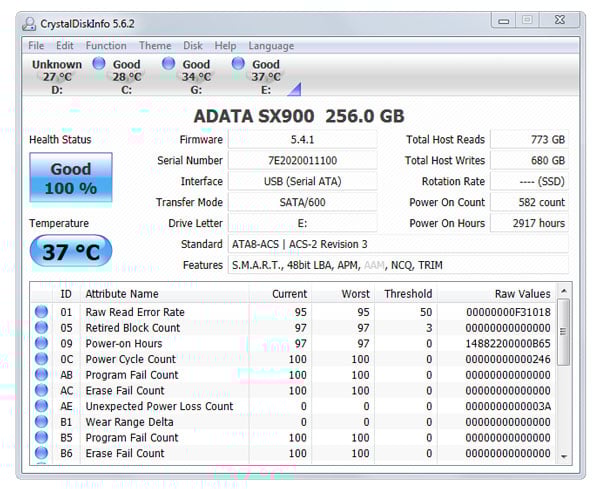Click the Drive Letter field E:

tap(302, 223)
